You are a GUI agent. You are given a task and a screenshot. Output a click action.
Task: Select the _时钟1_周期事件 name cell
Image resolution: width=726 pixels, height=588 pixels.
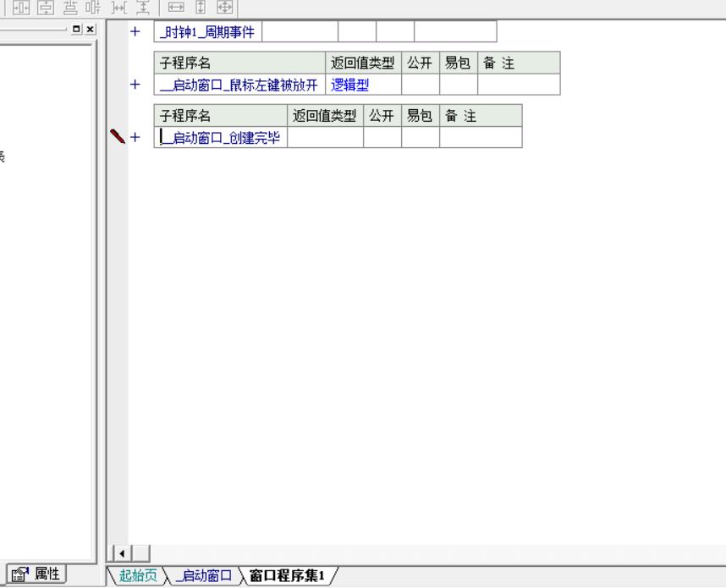click(208, 32)
